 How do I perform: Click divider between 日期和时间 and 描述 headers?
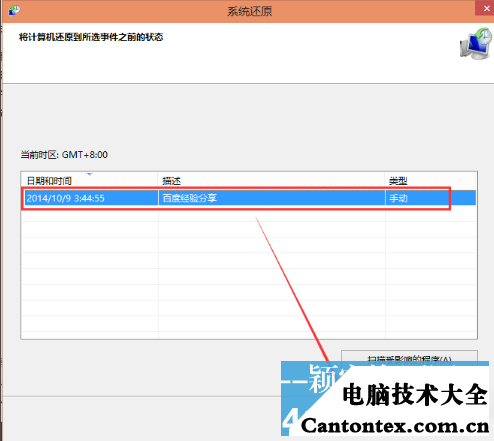158,181
